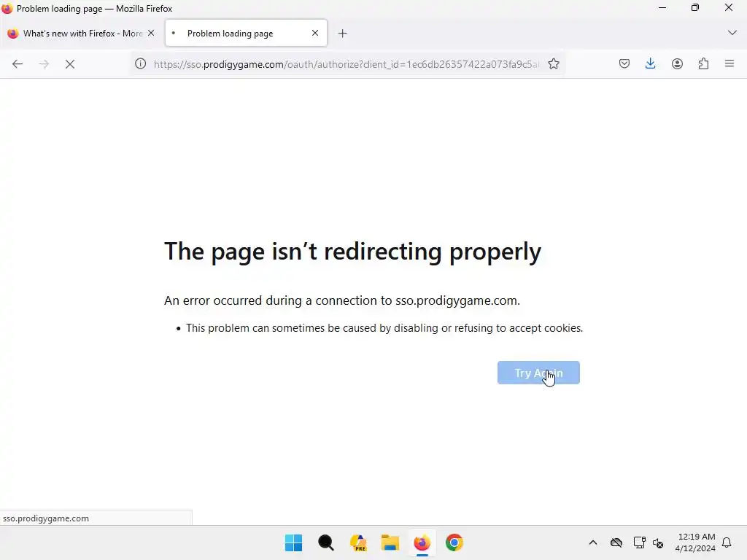Stop loading the page with X button

(70, 64)
